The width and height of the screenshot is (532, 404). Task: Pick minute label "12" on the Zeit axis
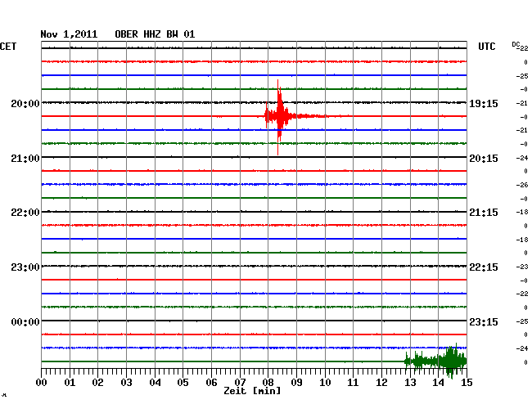381,382
